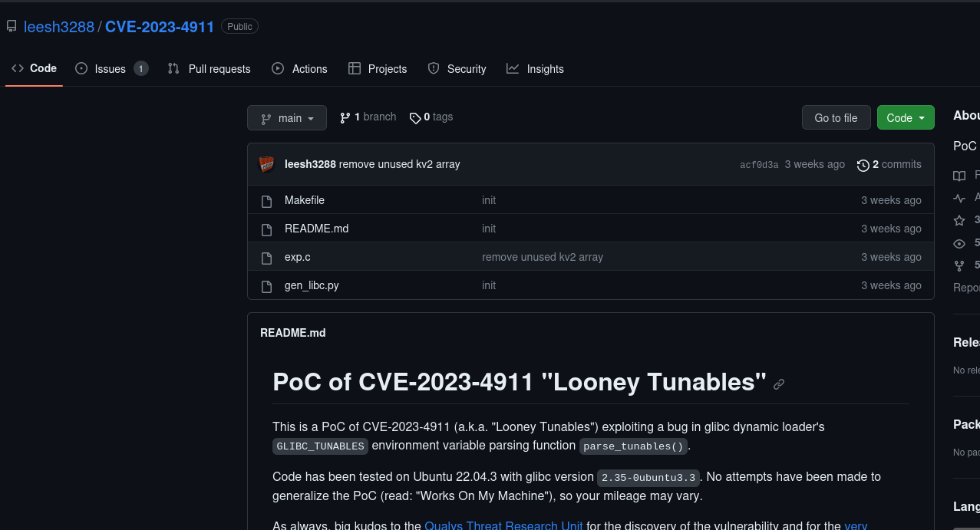
Task: Click the history clock icon beside commits
Action: point(863,165)
